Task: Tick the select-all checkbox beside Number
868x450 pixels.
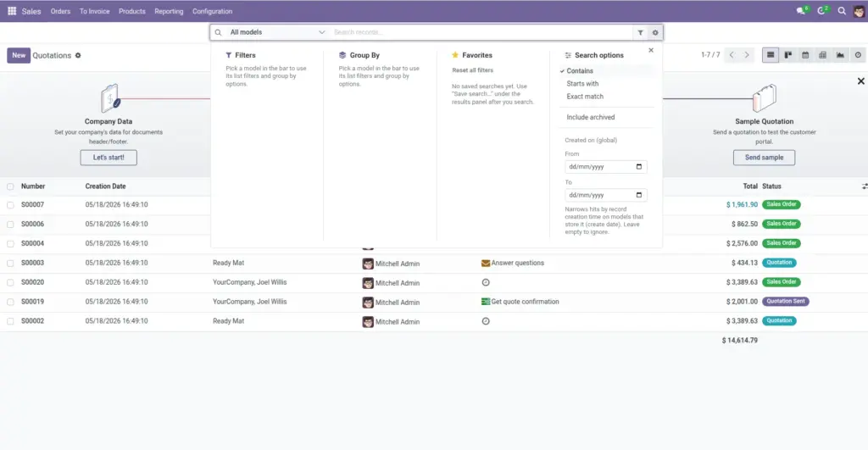Action: (10, 186)
